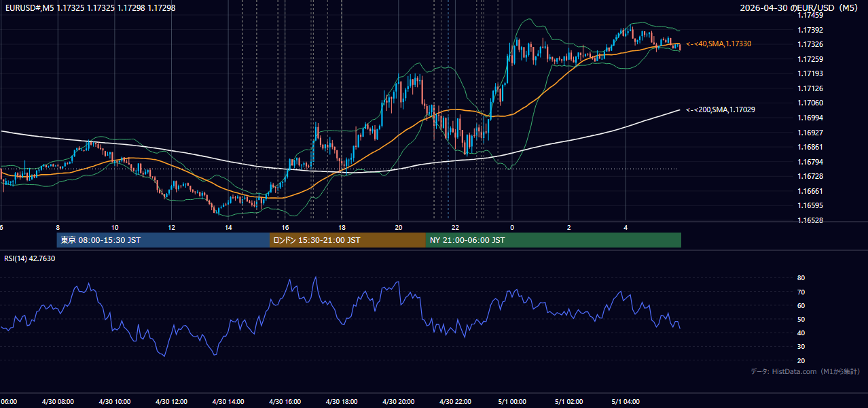Screen dimensions: 868x408
Task: Click bottom time label 5/1 02:00
Action: [569, 401]
